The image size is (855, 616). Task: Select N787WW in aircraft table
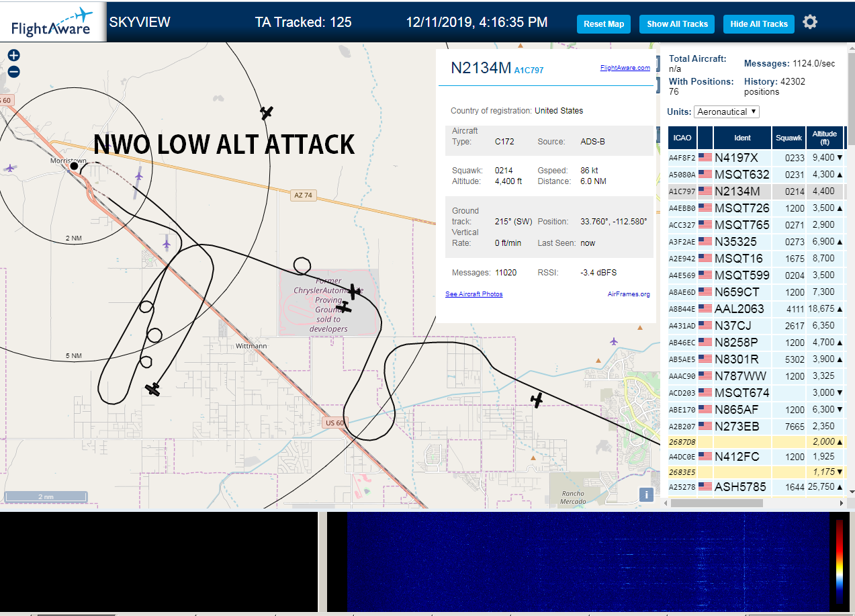740,376
